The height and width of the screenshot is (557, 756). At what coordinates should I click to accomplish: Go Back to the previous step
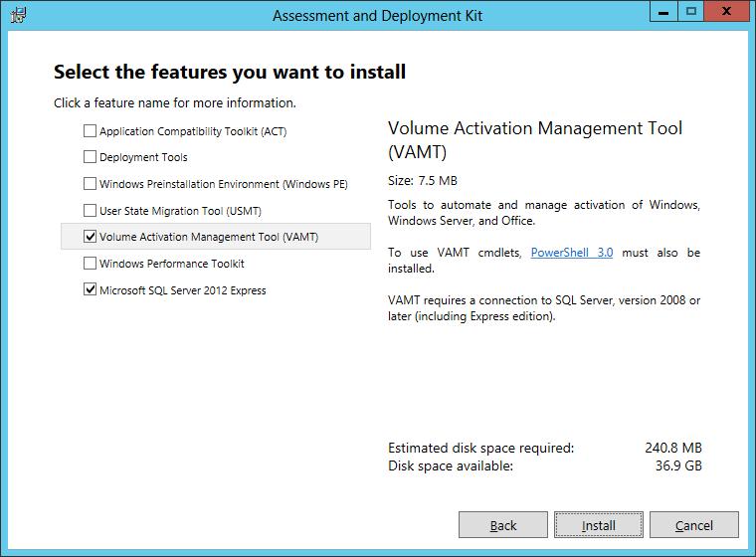pyautogui.click(x=503, y=525)
